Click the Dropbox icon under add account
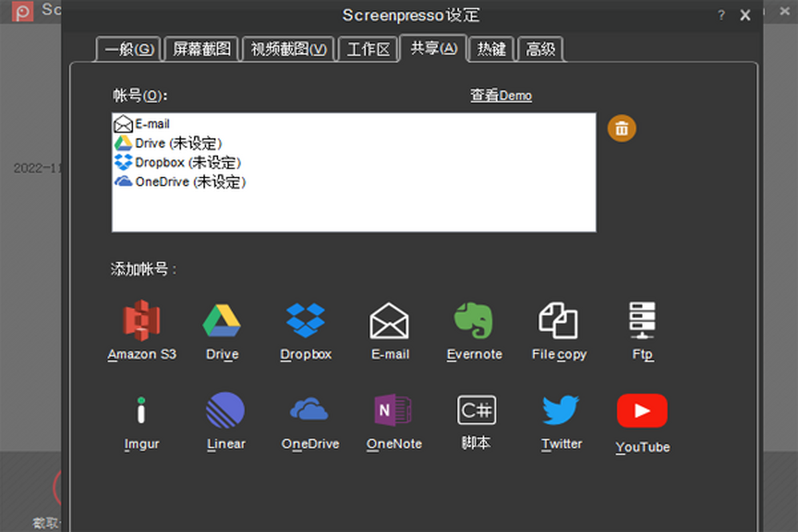The height and width of the screenshot is (532, 798). pyautogui.click(x=305, y=321)
